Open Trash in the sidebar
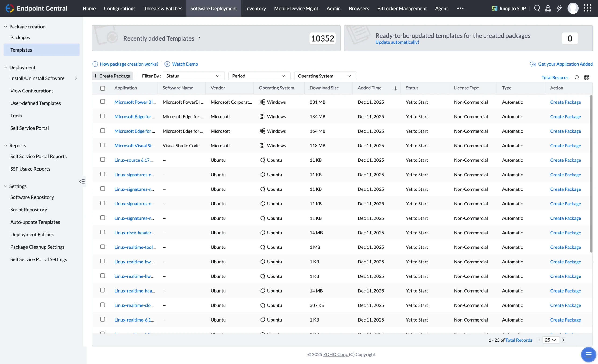 pyautogui.click(x=16, y=115)
